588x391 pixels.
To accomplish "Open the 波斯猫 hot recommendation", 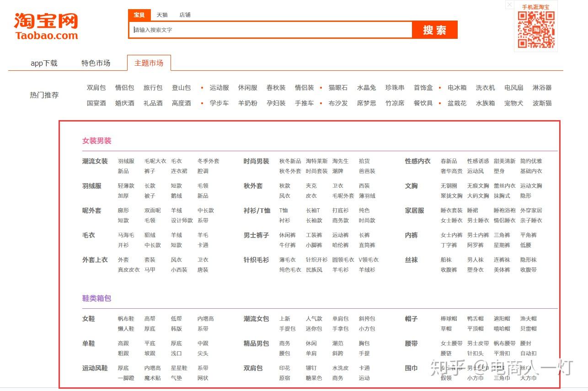I will (x=542, y=103).
